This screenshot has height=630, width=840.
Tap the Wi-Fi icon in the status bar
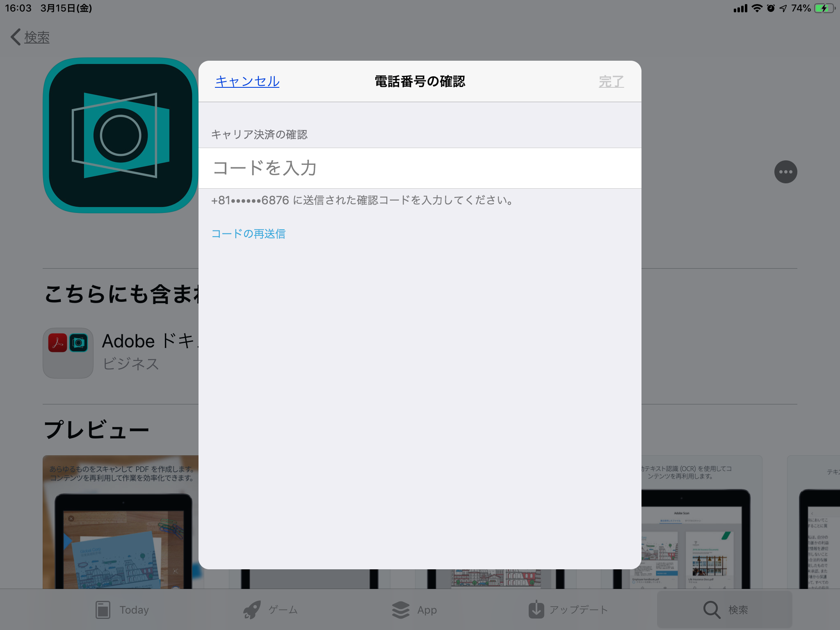click(757, 8)
